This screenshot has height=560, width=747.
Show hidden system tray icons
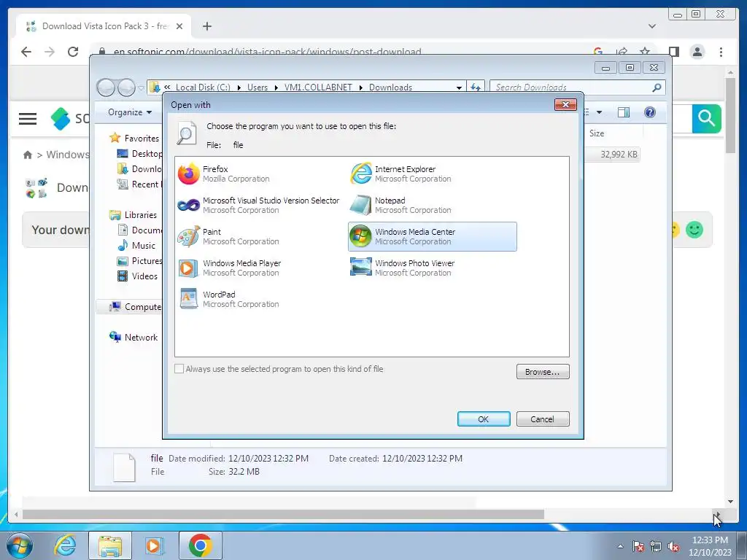[x=620, y=546]
